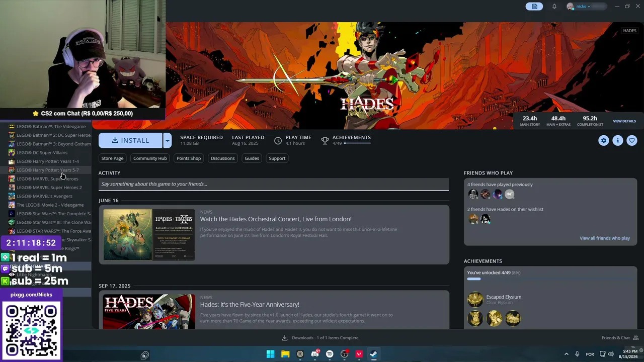Screen dimensions: 644x362
Task: Click the achievements trophy icon
Action: click(325, 141)
